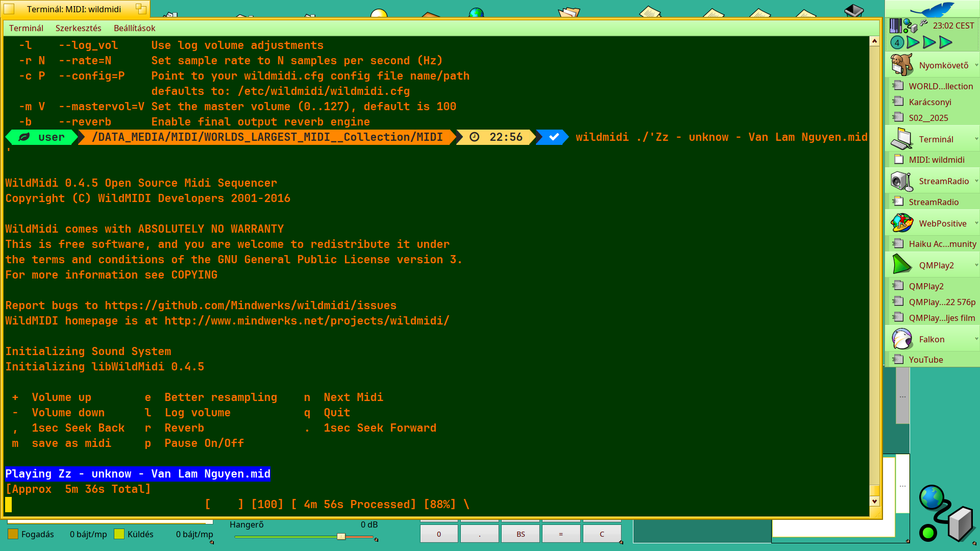Open the Terminál menu
Screen dimensions: 980x551
click(x=26, y=28)
